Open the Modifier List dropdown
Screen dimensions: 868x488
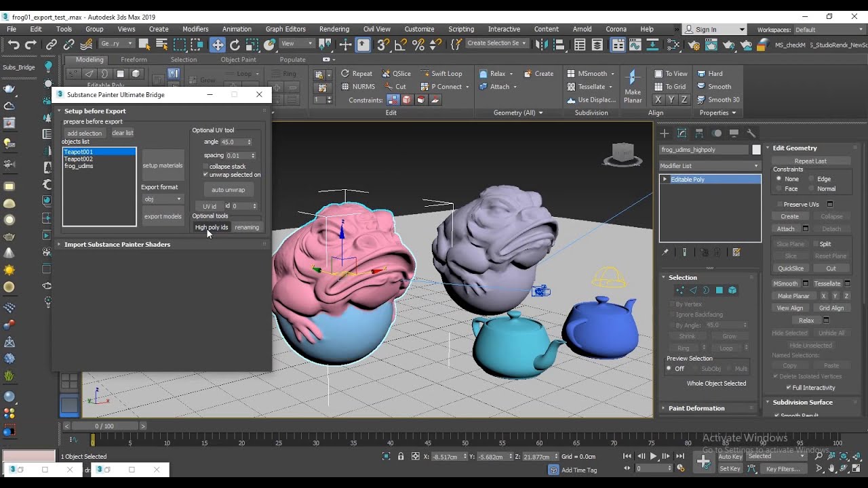coord(710,165)
